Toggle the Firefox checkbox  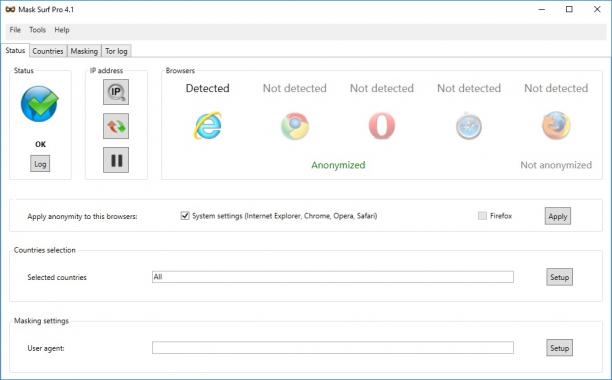[x=482, y=216]
